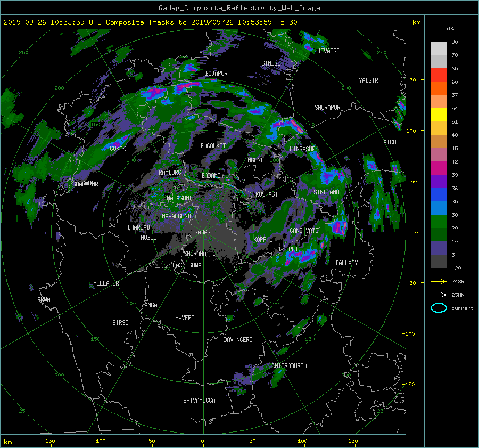Click the HUBLI city label
This screenshot has width=479, height=448.
(148, 238)
